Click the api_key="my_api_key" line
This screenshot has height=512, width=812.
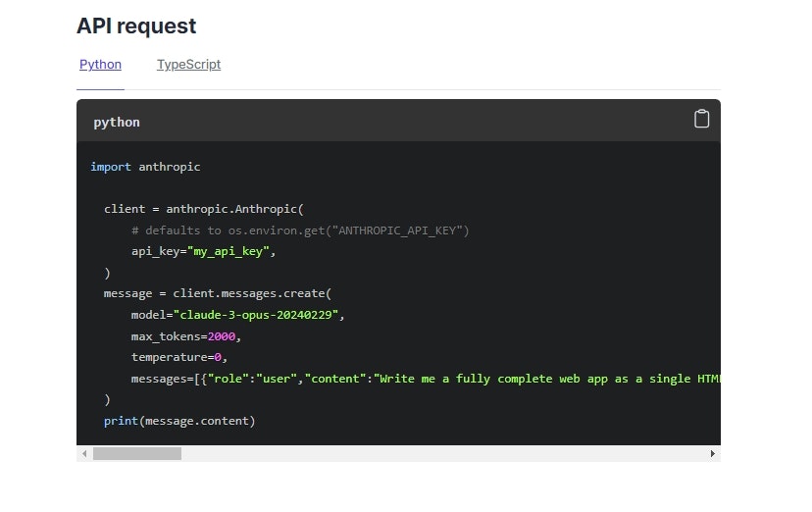[x=203, y=252]
